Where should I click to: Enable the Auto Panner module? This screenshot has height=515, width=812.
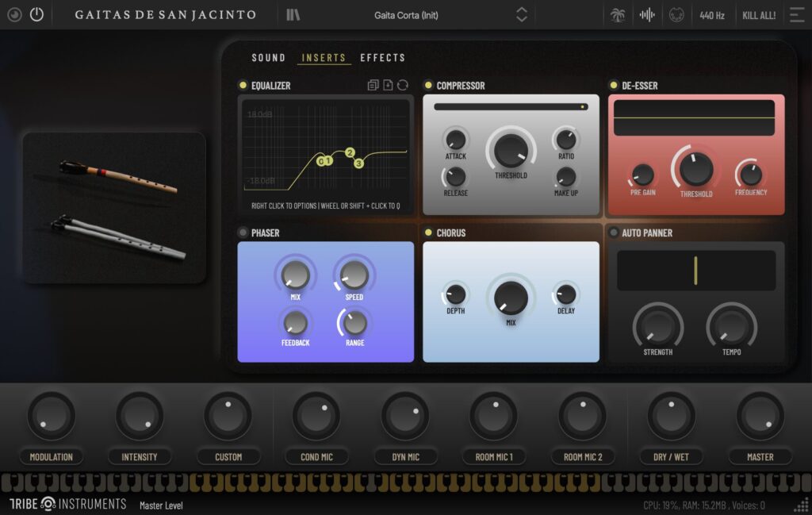click(x=613, y=233)
